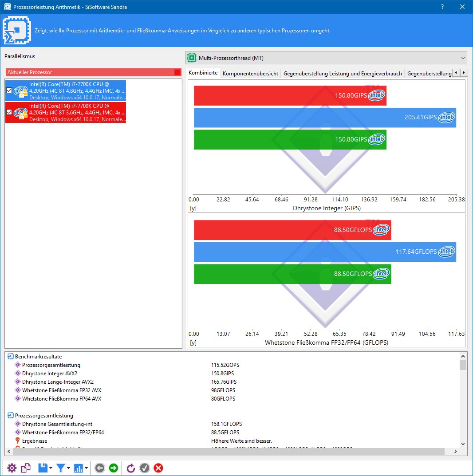The image size is (473, 476).
Task: Click the title bar application icon
Action: (7, 7)
